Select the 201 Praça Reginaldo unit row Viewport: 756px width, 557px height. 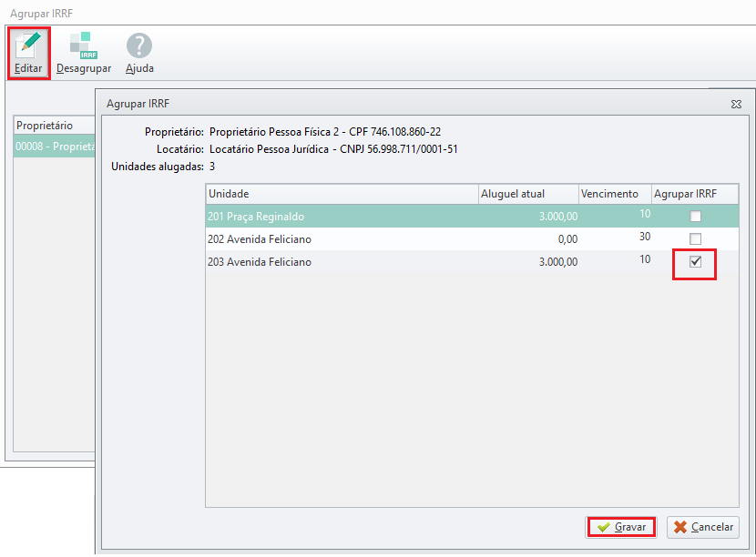472,217
